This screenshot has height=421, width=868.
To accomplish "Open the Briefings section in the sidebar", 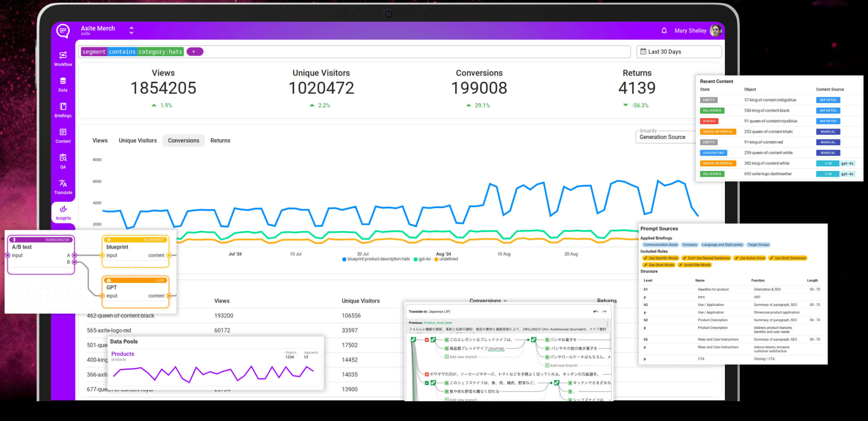I will 63,110.
